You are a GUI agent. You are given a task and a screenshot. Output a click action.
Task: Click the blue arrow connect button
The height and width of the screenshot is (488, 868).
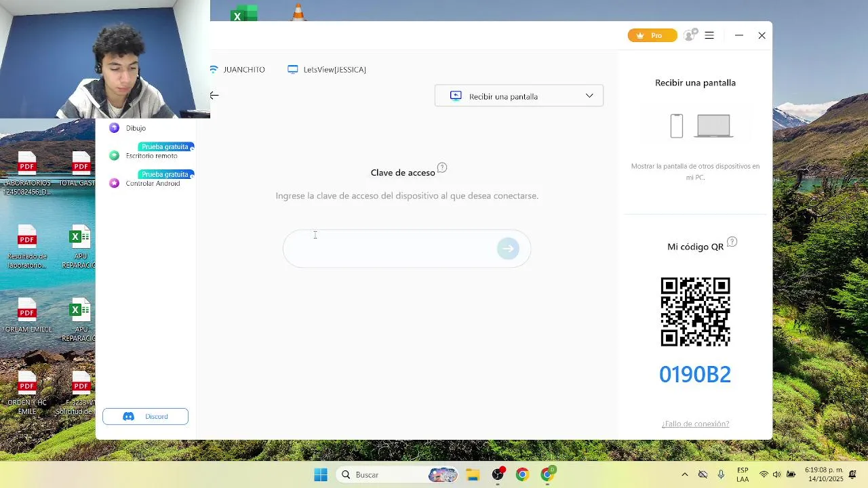(508, 249)
